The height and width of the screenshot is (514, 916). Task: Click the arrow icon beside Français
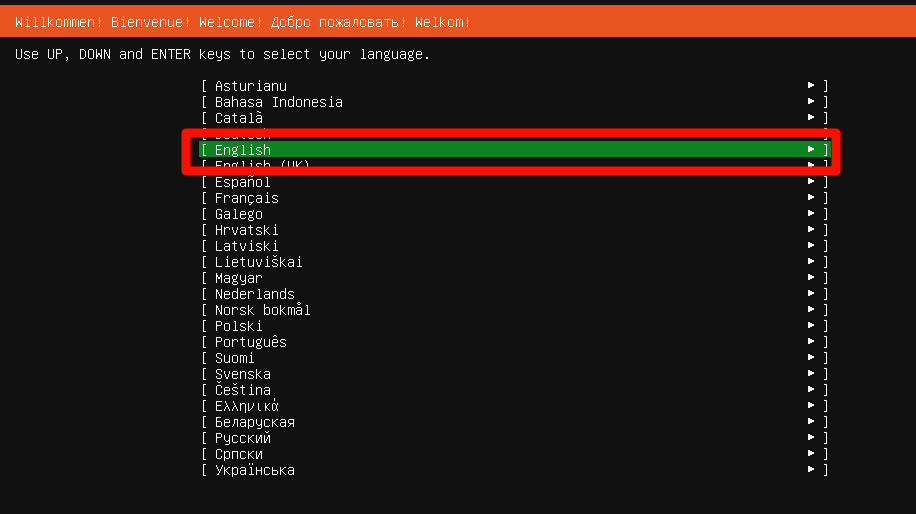tap(811, 198)
